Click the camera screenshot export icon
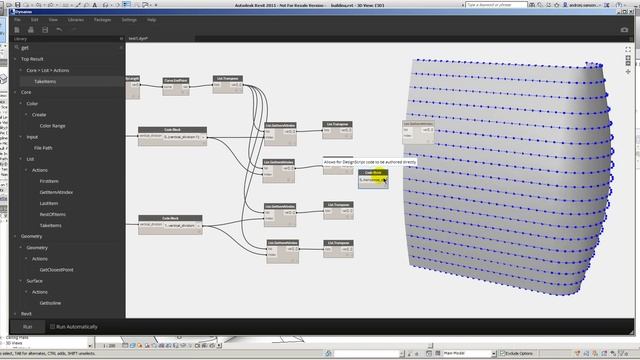 [624, 30]
